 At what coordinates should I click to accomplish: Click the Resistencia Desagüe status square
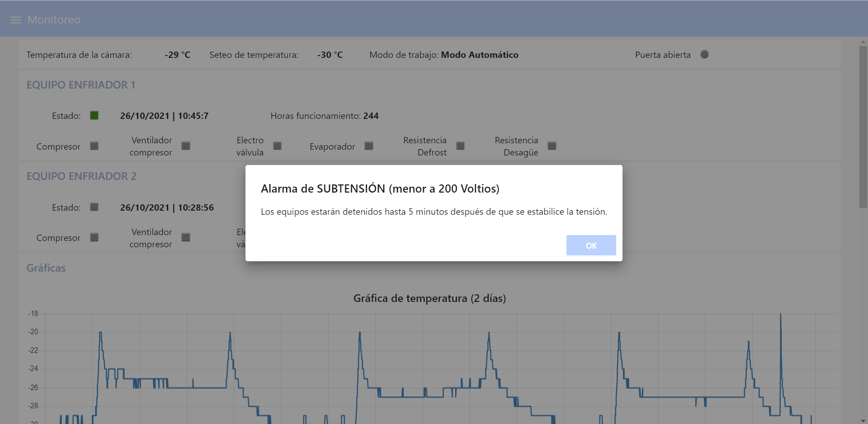point(552,146)
